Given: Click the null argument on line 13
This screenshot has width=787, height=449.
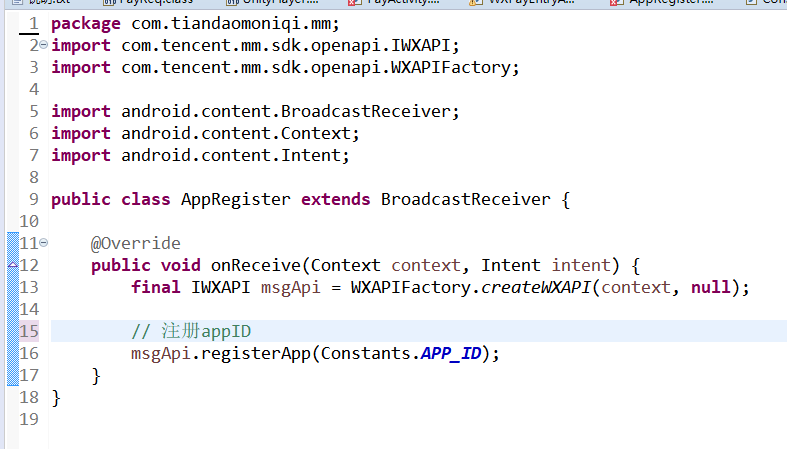Looking at the screenshot, I should 710,287.
